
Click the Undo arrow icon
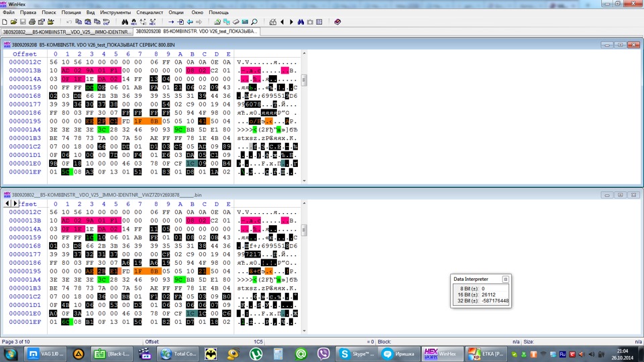point(69,21)
